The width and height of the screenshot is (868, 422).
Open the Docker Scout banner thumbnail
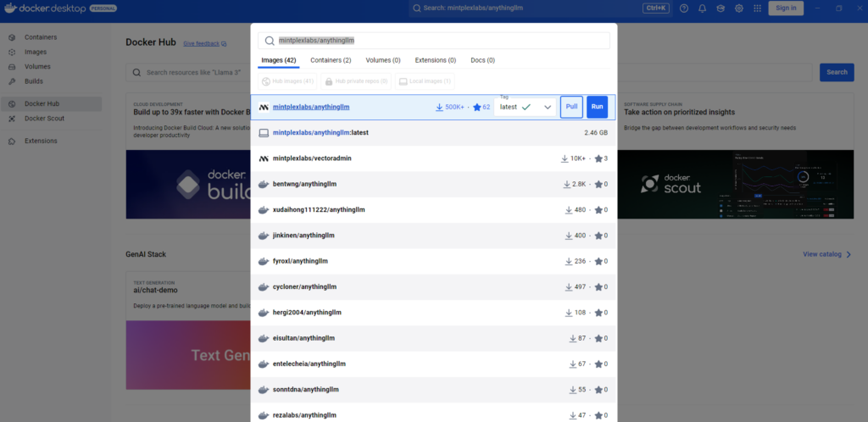(735, 184)
